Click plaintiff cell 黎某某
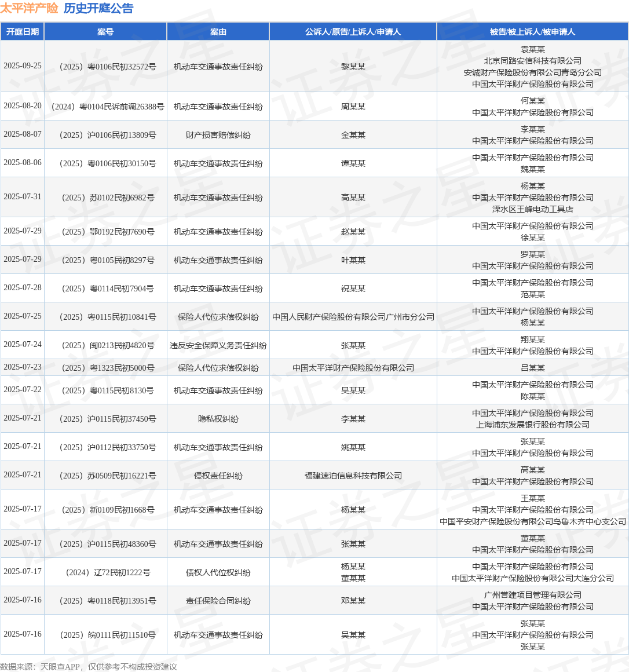 point(353,67)
